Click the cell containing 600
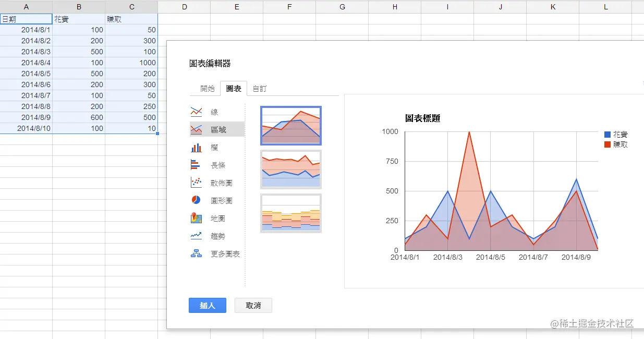Viewport: 644px width, 339px height. tap(79, 117)
